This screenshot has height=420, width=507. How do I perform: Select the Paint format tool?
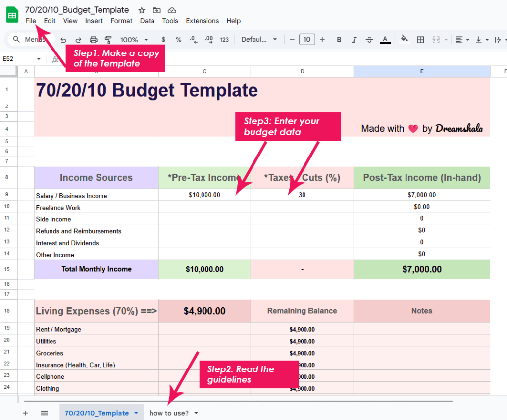coord(108,39)
